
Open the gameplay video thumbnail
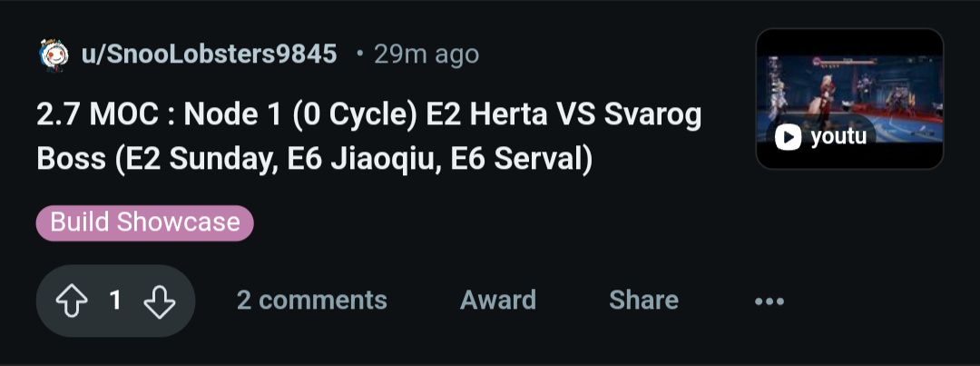click(849, 99)
